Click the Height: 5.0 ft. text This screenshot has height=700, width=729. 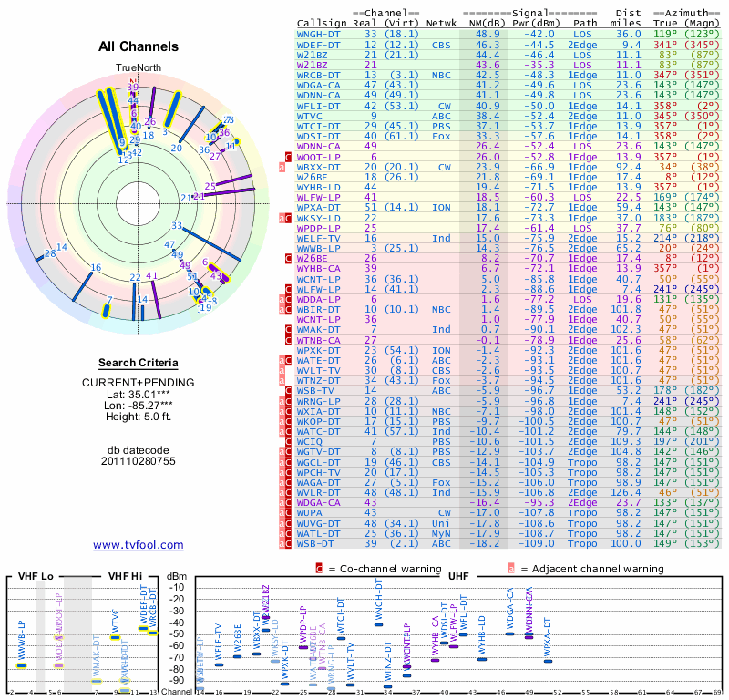139,417
